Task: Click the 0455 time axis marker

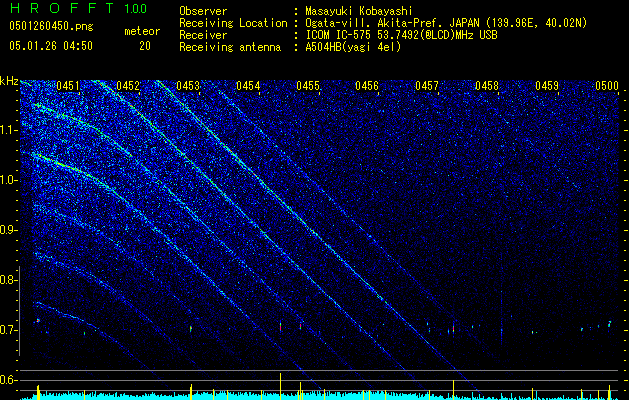Action: [308, 86]
